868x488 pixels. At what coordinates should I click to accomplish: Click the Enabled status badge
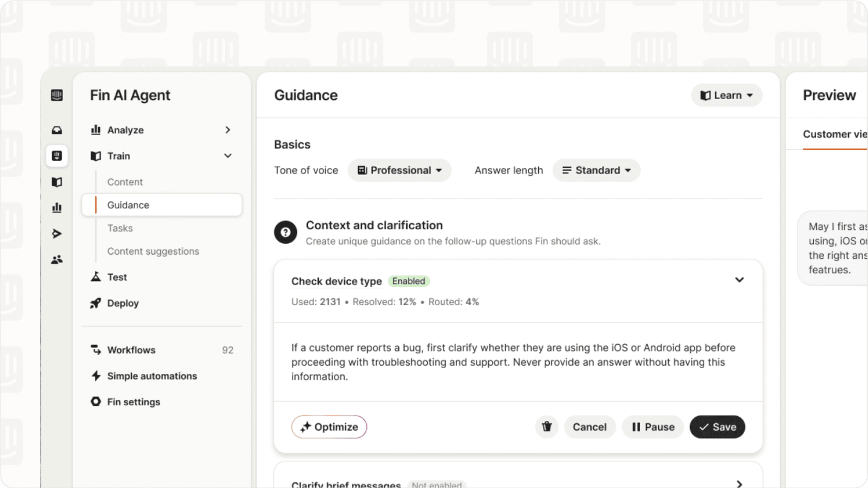click(409, 281)
